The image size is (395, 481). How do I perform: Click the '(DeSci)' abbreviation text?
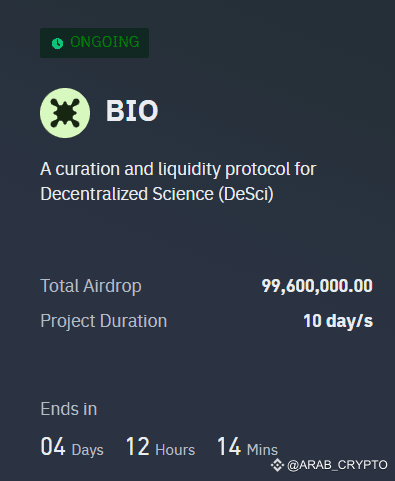[246, 194]
